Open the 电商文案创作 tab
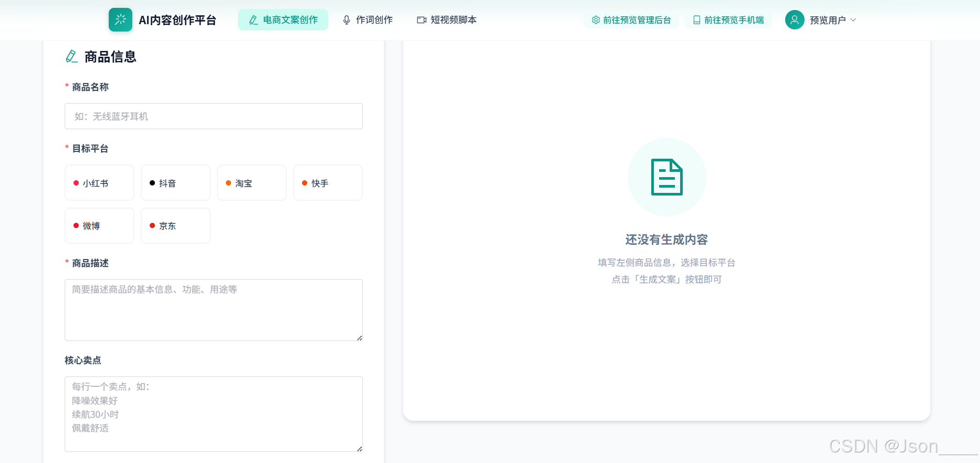 point(283,20)
